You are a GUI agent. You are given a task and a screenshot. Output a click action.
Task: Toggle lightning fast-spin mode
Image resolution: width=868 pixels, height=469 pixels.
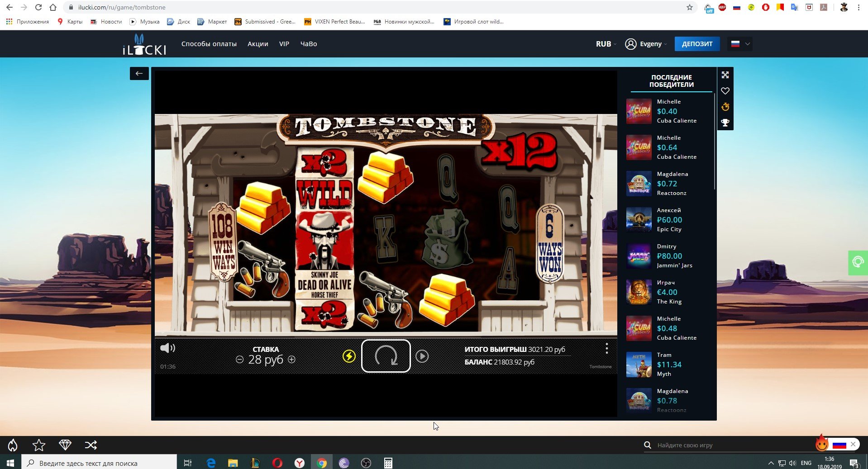point(349,356)
